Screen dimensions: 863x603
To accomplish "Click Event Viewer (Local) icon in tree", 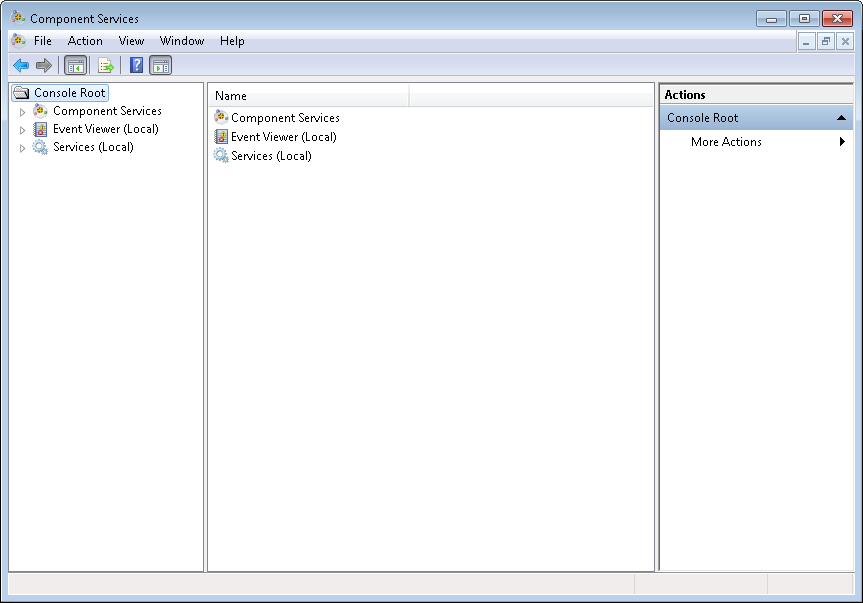I will [x=40, y=129].
